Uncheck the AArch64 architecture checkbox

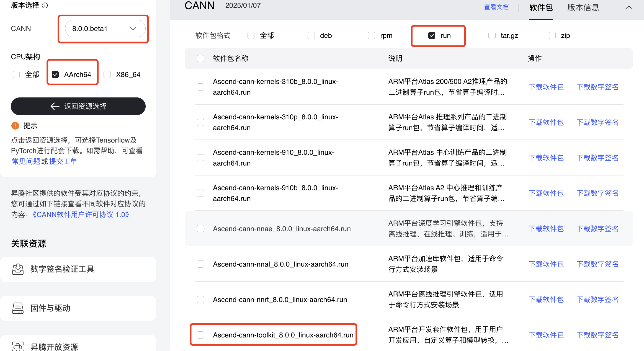(55, 74)
